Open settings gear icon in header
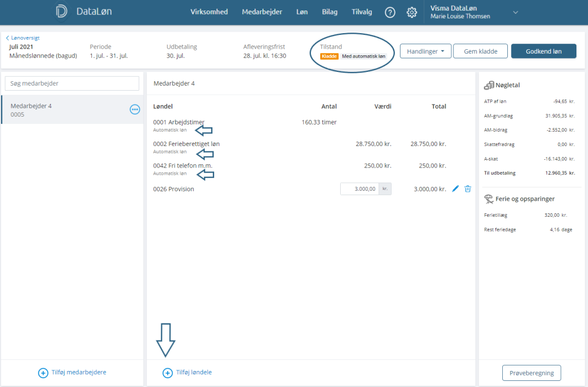 tap(412, 12)
